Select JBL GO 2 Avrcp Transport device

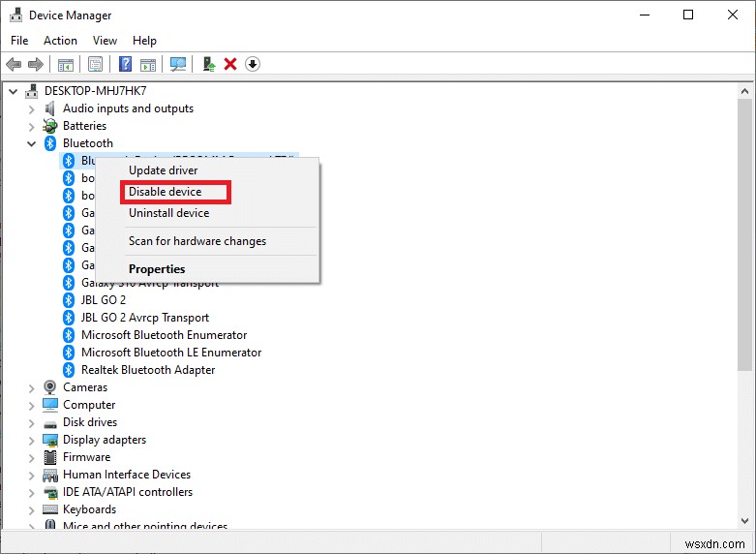tap(145, 318)
